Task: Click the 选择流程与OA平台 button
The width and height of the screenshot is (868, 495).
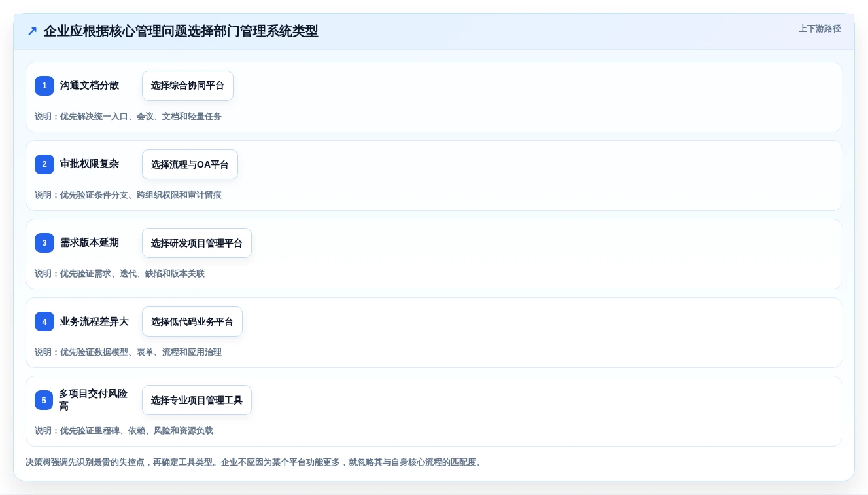Action: (190, 164)
